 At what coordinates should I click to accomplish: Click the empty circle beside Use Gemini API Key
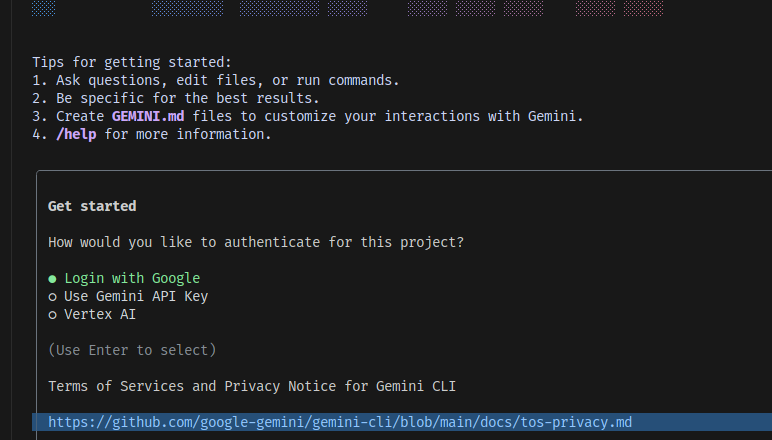pos(52,297)
